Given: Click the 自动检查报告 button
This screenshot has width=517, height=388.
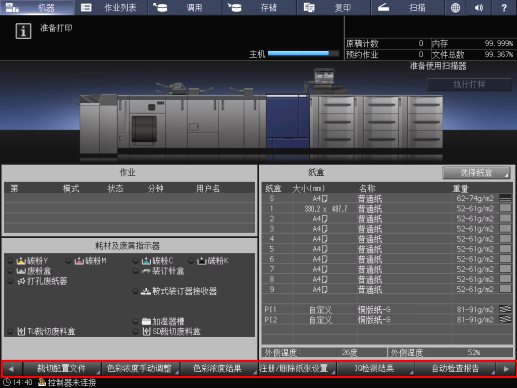Looking at the screenshot, I should click(455, 369).
